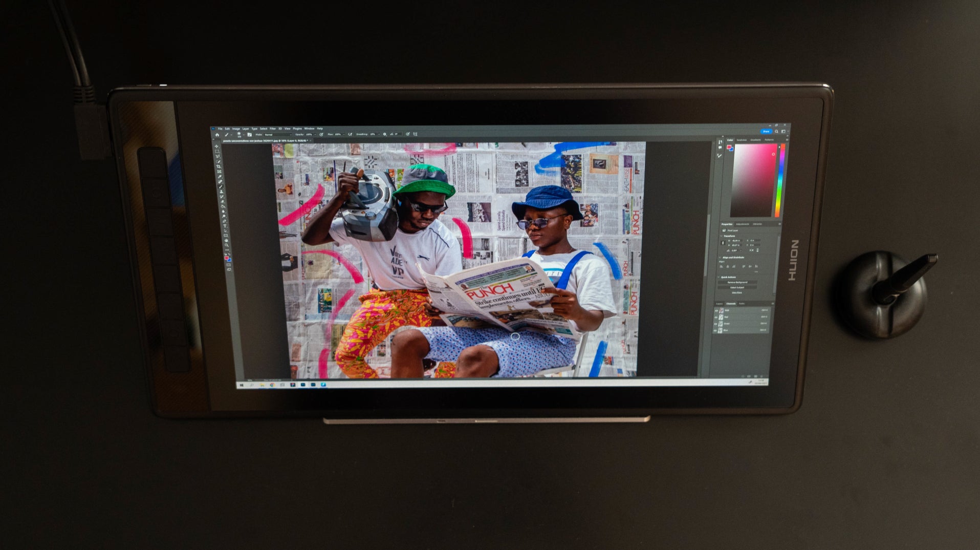Collapse the Quick Actions section

[719, 277]
